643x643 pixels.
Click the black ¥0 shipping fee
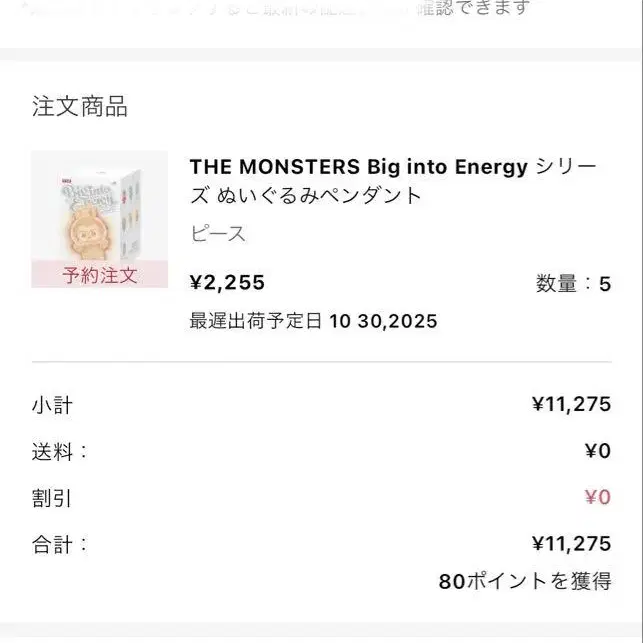coord(597,451)
